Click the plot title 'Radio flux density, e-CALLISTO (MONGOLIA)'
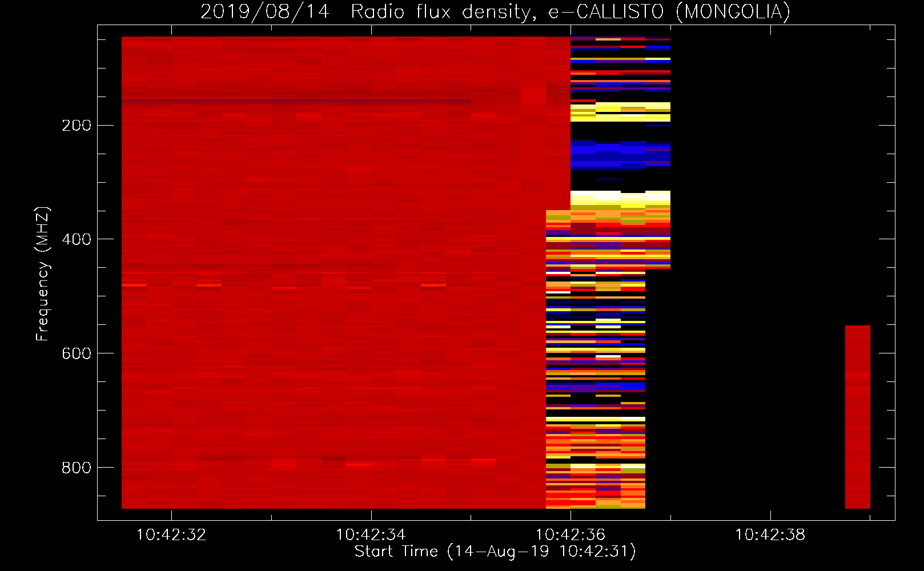 571,11
